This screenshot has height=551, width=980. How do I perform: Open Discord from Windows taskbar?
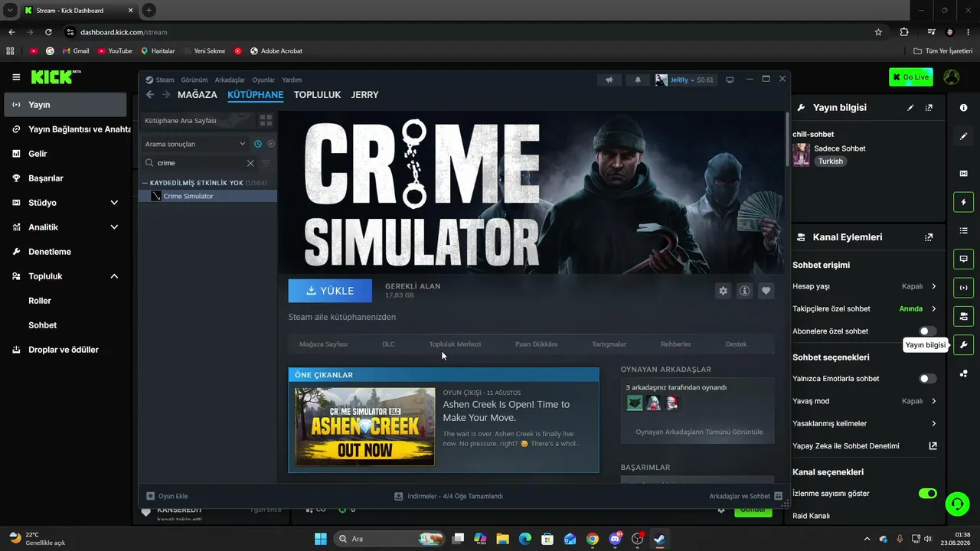615,539
